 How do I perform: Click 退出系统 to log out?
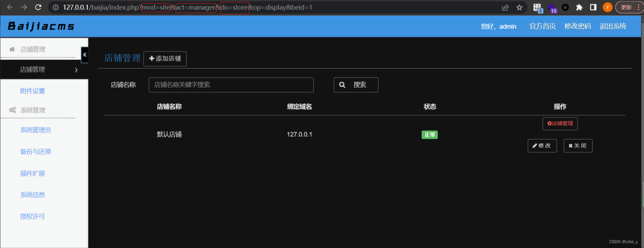[x=613, y=26]
